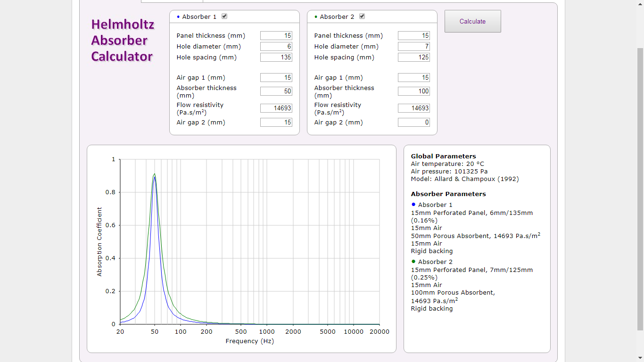The image size is (644, 362).
Task: Uncheck the Absorber 1 checkbox
Action: point(224,16)
